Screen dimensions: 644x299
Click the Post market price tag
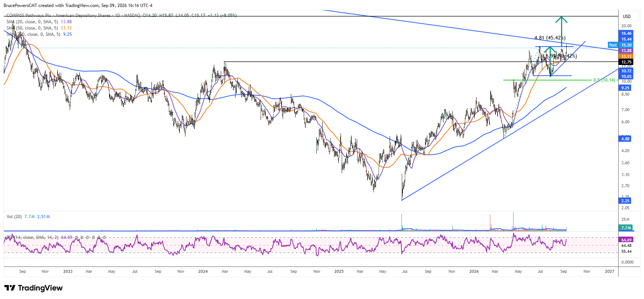tap(613, 45)
